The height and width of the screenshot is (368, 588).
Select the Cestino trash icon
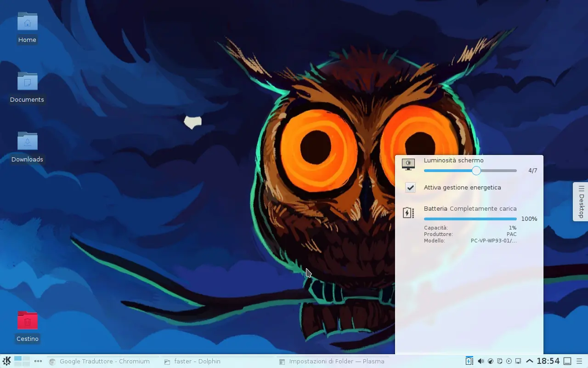pos(28,327)
